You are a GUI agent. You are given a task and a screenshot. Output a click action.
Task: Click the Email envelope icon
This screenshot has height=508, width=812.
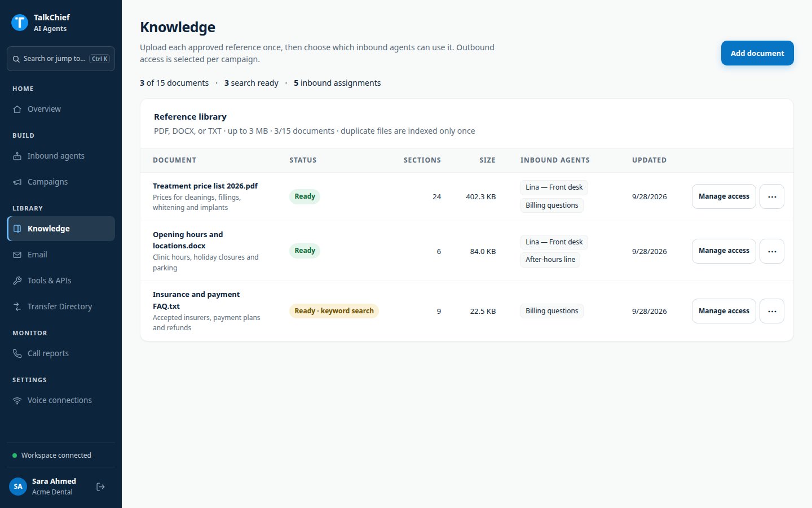[17, 255]
